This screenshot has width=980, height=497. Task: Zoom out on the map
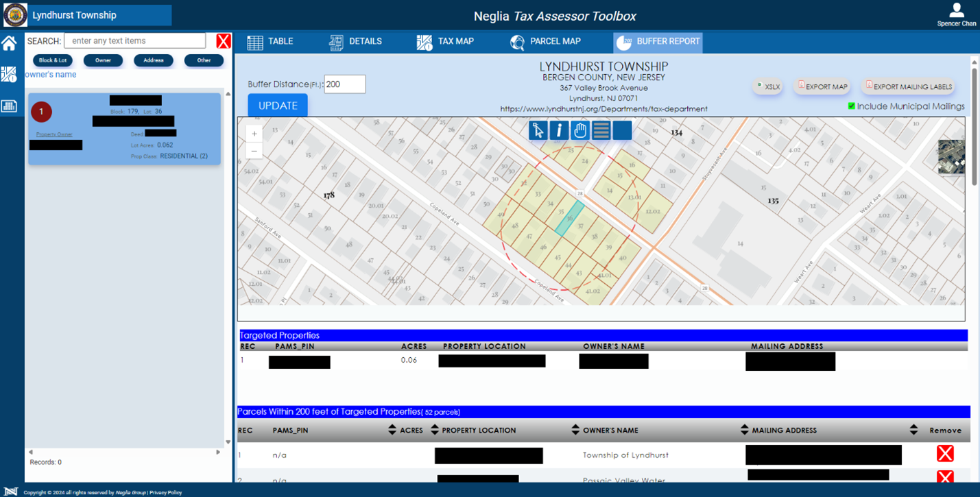[x=254, y=151]
